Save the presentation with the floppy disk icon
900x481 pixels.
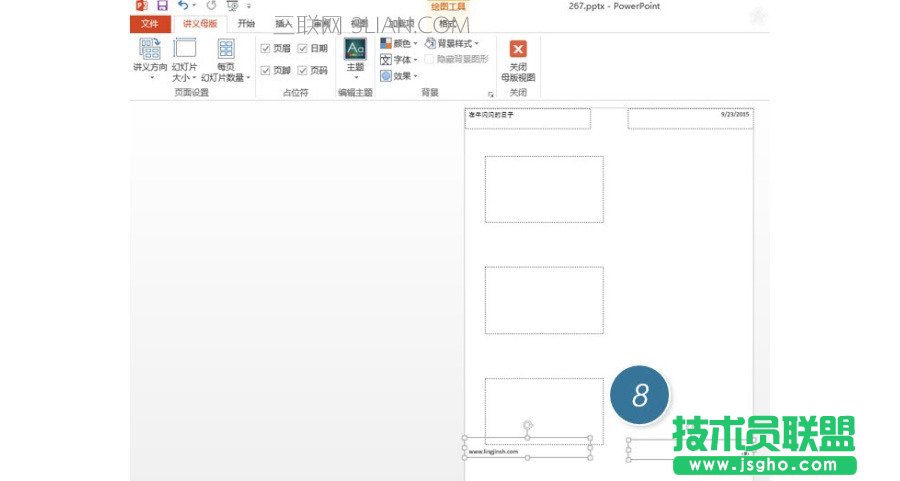[162, 6]
